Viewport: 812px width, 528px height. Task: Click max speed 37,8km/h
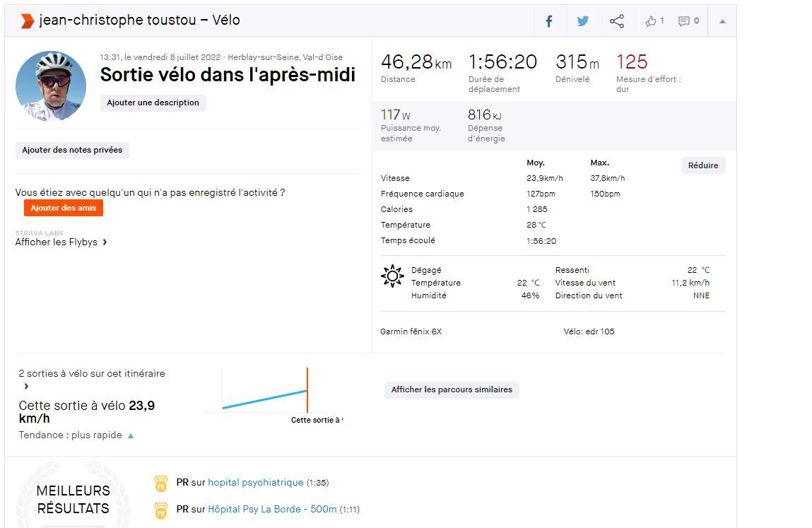(x=608, y=178)
